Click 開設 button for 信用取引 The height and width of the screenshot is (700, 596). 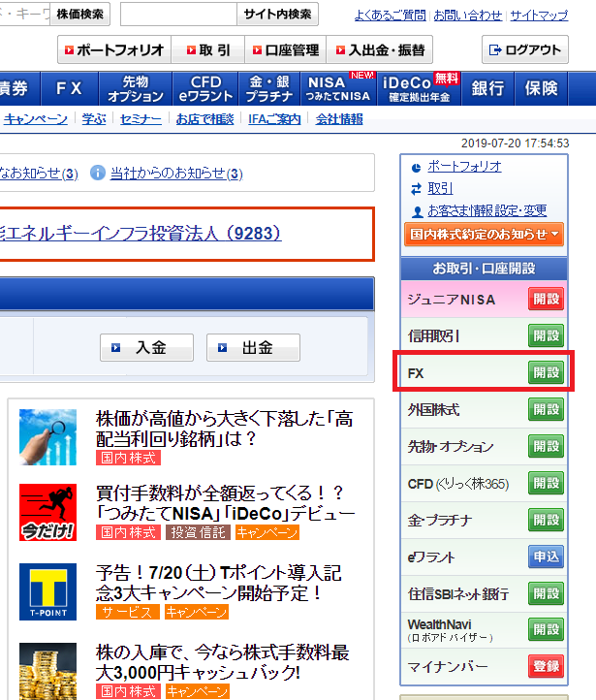(546, 335)
